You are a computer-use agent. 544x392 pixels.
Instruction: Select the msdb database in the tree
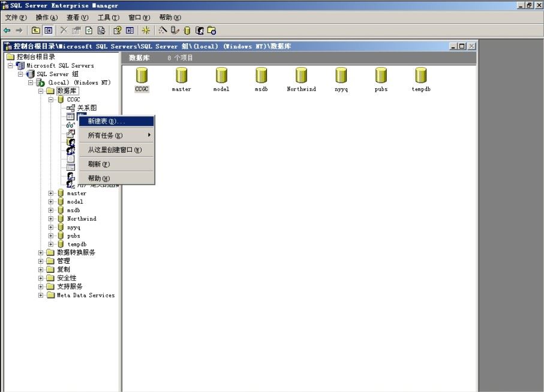[x=73, y=210]
